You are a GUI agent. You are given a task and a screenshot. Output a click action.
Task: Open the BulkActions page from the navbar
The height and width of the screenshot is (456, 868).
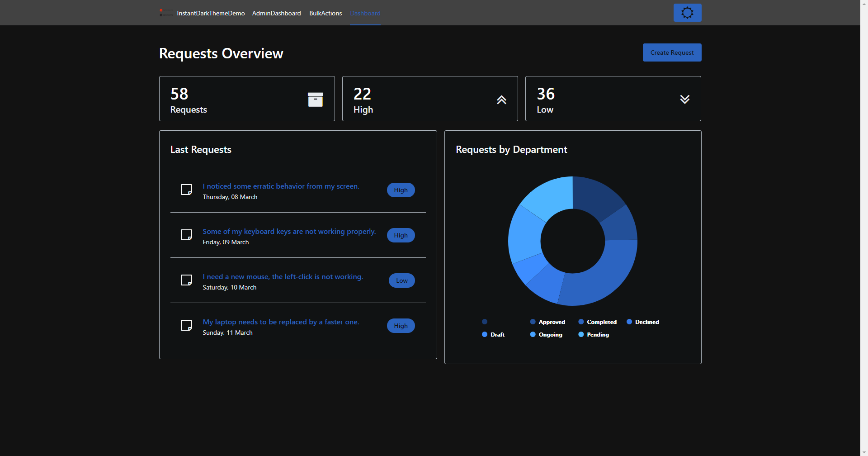tap(325, 13)
